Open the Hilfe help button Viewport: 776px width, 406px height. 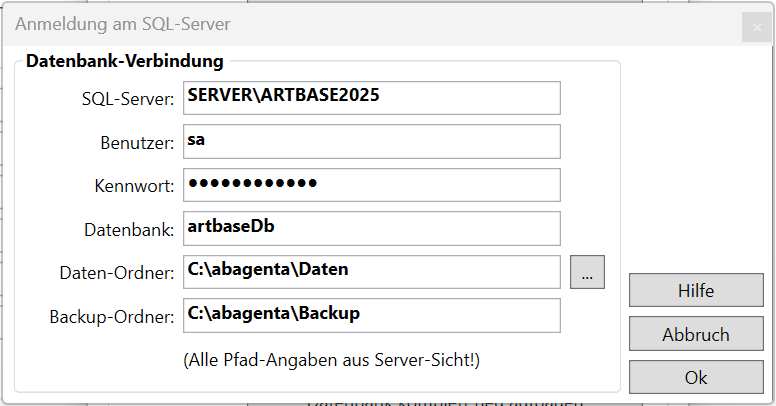pos(696,290)
